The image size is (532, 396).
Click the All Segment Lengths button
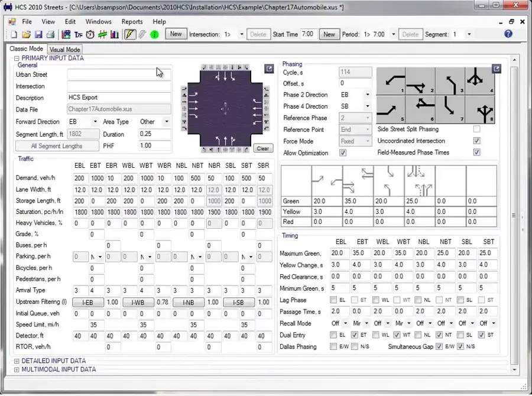57,146
